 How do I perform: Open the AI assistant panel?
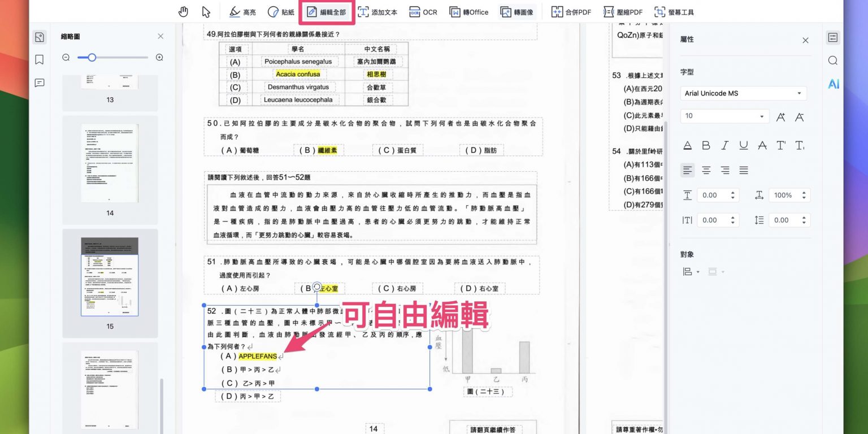click(x=833, y=84)
